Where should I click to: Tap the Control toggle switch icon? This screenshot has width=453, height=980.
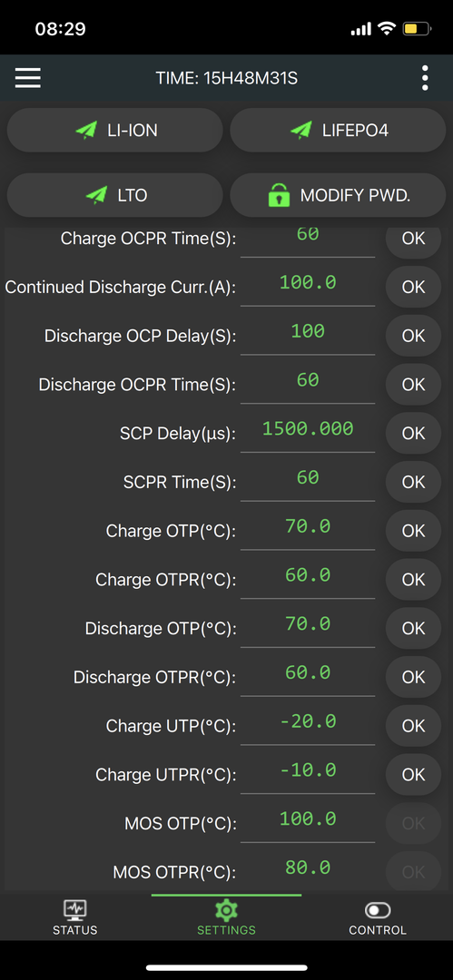378,910
